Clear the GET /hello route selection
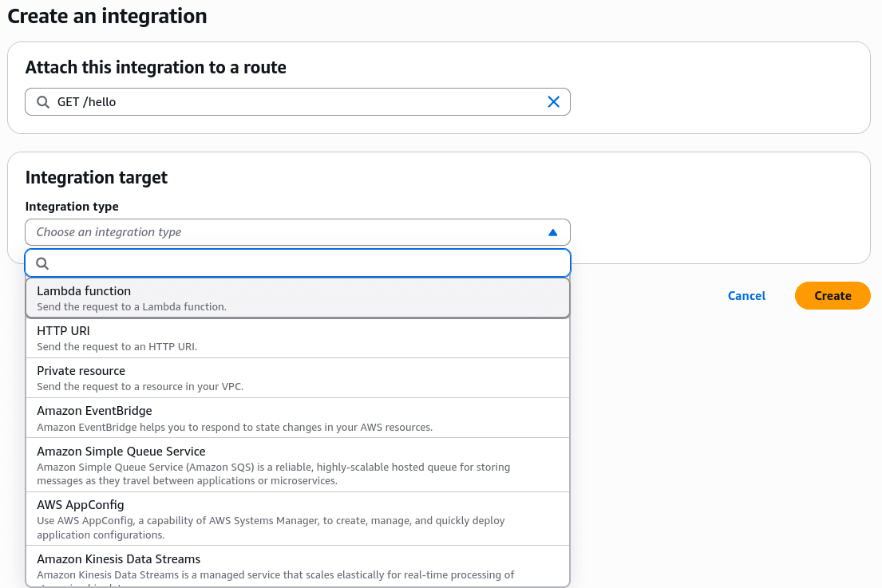Image resolution: width=882 pixels, height=588 pixels. click(x=553, y=102)
